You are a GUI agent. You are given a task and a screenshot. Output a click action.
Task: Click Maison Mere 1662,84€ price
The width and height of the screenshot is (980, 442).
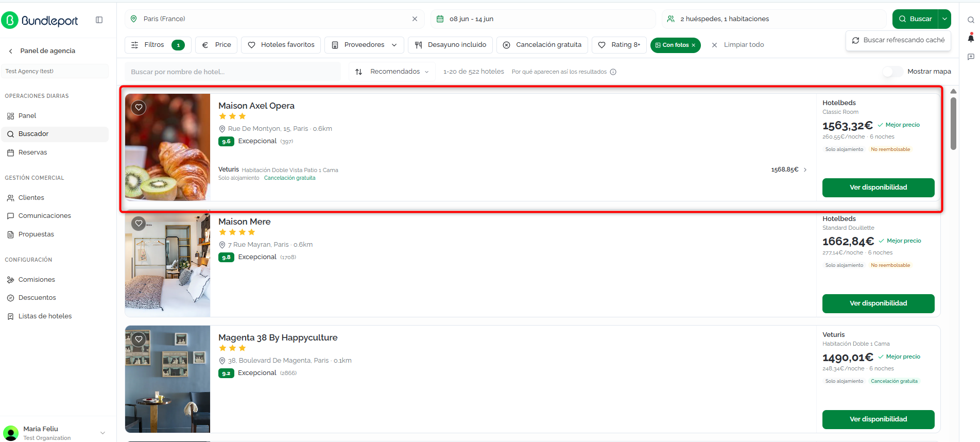point(848,242)
